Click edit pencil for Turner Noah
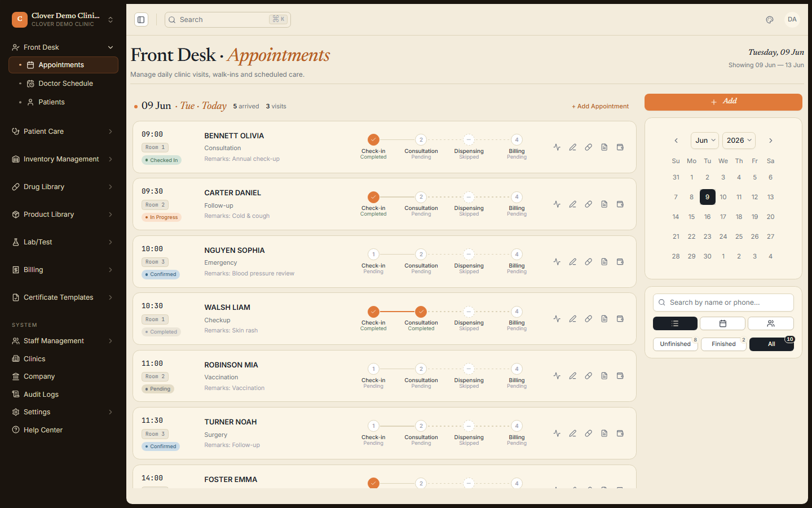The height and width of the screenshot is (508, 812). point(572,433)
